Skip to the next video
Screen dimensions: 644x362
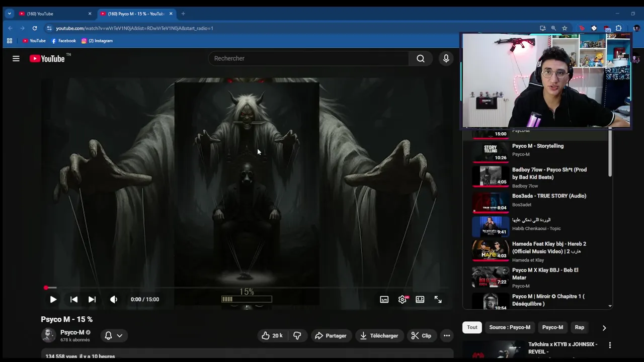[x=92, y=299]
